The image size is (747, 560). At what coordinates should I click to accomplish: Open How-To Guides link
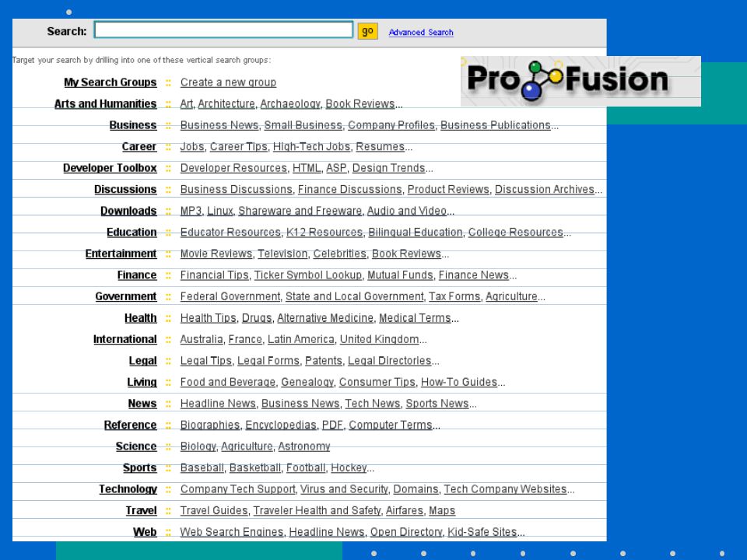point(459,383)
